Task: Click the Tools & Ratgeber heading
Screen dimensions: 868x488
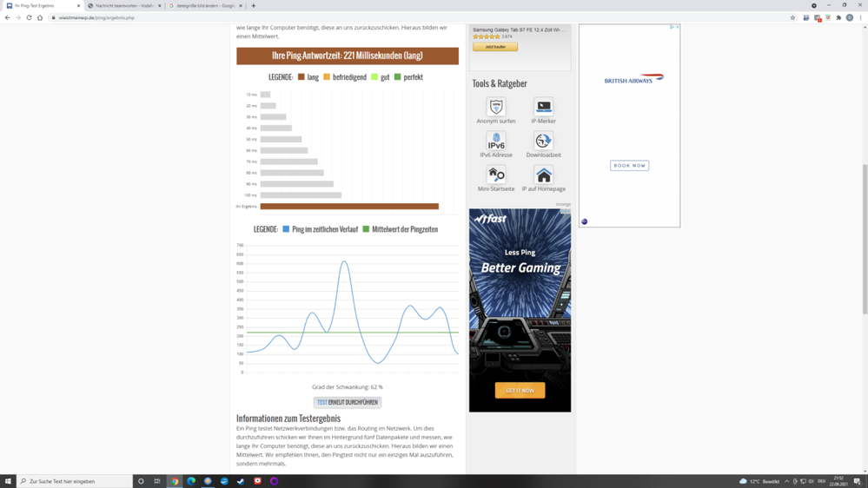Action: pos(500,83)
